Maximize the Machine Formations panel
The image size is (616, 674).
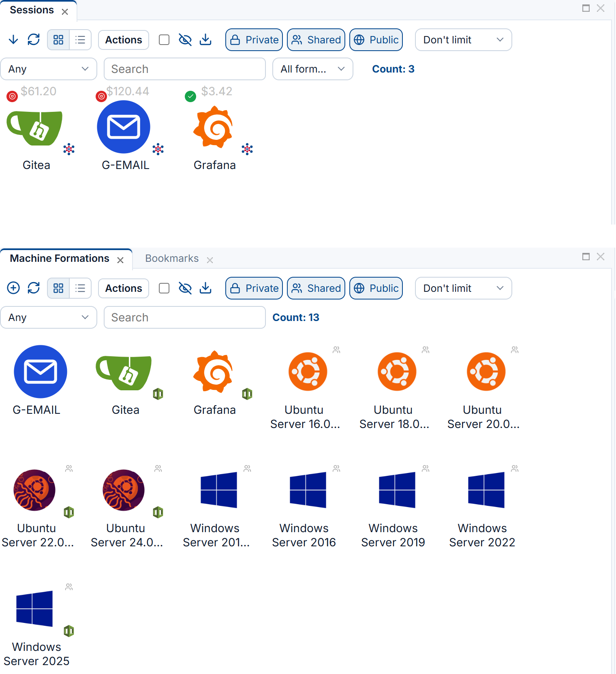point(586,257)
